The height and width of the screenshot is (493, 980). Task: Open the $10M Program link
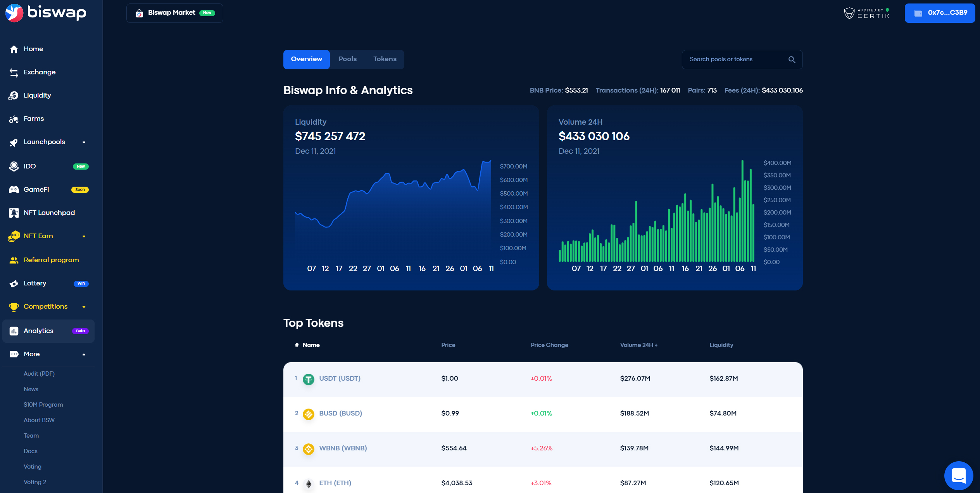coord(43,405)
